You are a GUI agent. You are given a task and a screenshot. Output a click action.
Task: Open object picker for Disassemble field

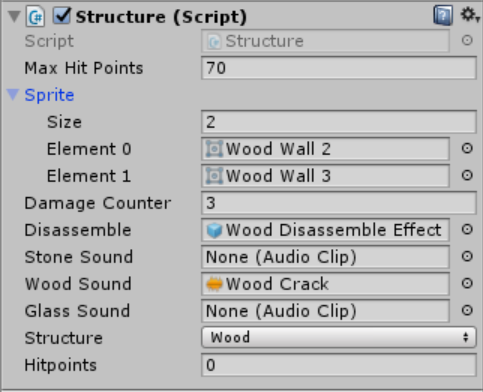467,229
